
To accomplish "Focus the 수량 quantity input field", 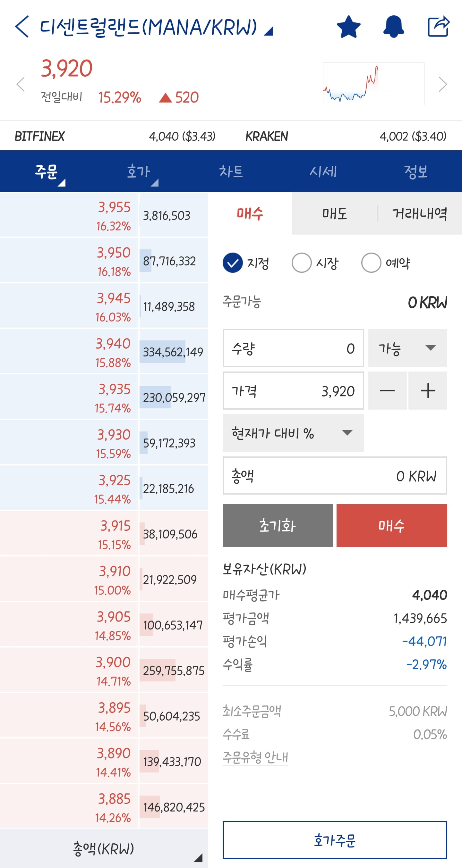I will click(293, 348).
